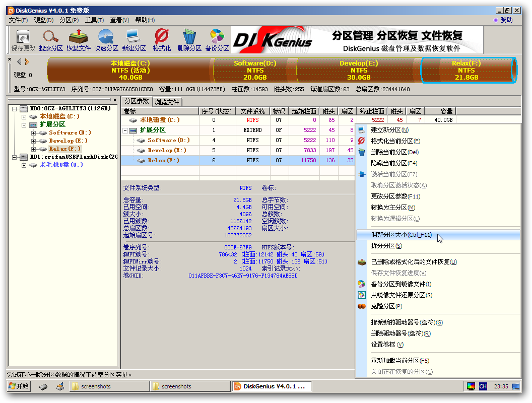Choose 克隆分区(P) menu entry
Viewport: 532px width, 403px height.
pos(438,306)
